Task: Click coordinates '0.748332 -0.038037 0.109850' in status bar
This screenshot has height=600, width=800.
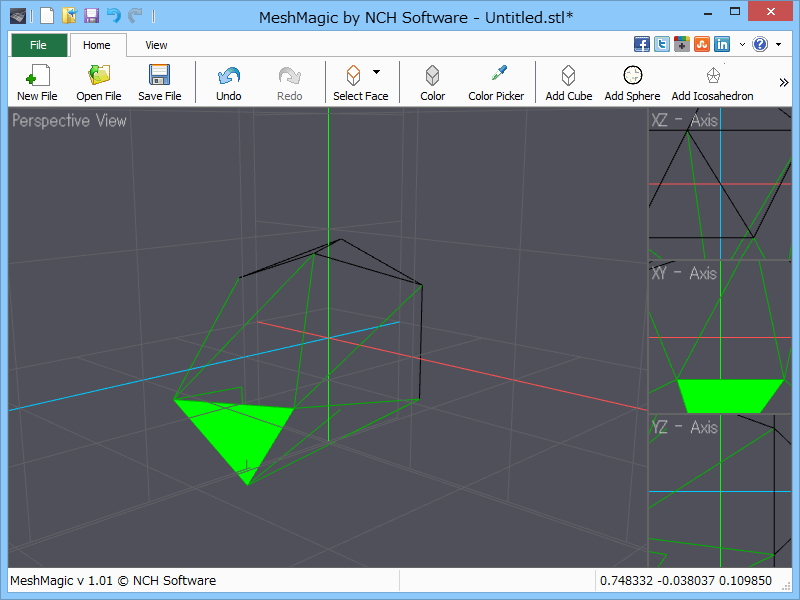Action: point(686,581)
